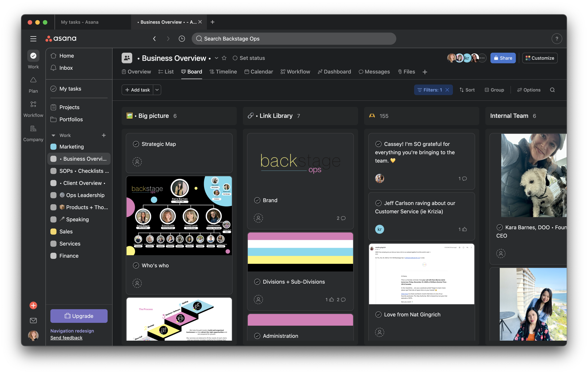
Task: Expand project title chevron menu
Action: [216, 58]
